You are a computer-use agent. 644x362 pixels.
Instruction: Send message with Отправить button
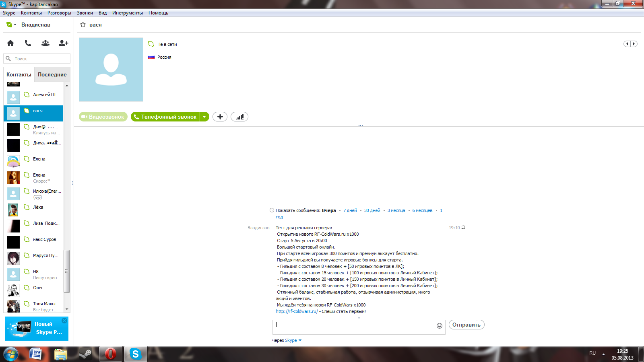tap(466, 325)
